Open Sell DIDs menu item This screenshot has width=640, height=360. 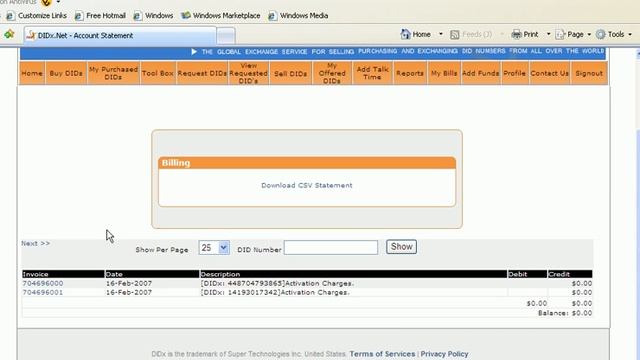click(291, 73)
